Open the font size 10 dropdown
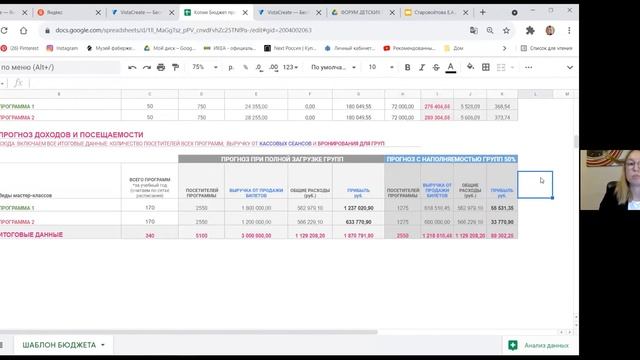 [381, 67]
